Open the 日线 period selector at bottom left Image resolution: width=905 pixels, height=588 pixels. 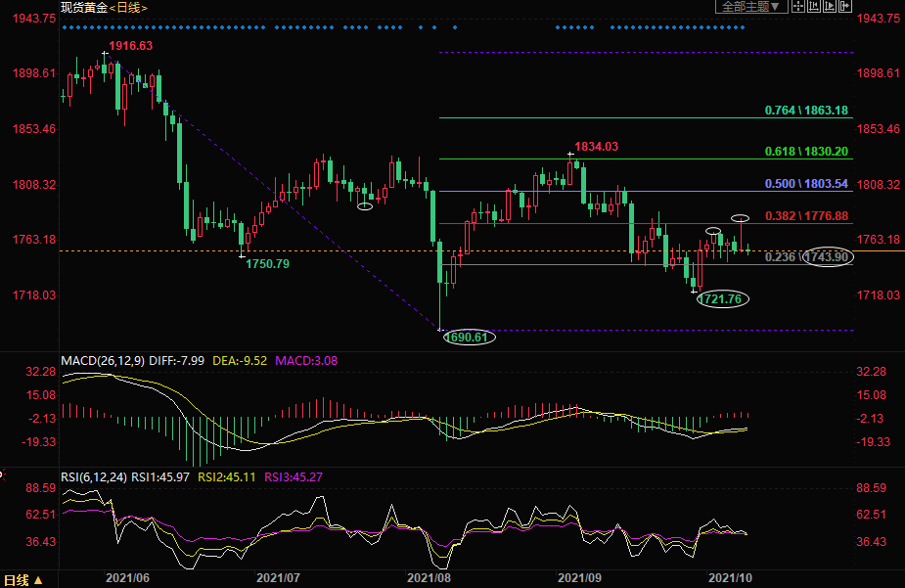click(x=23, y=579)
